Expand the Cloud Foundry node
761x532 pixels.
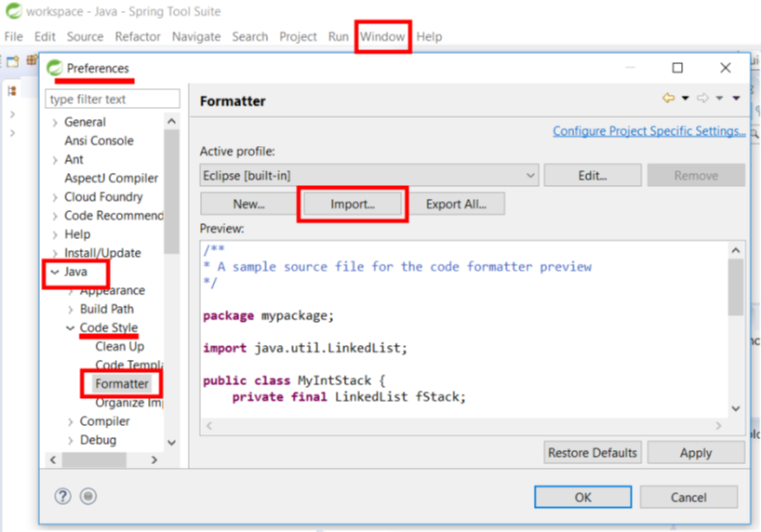click(x=55, y=197)
